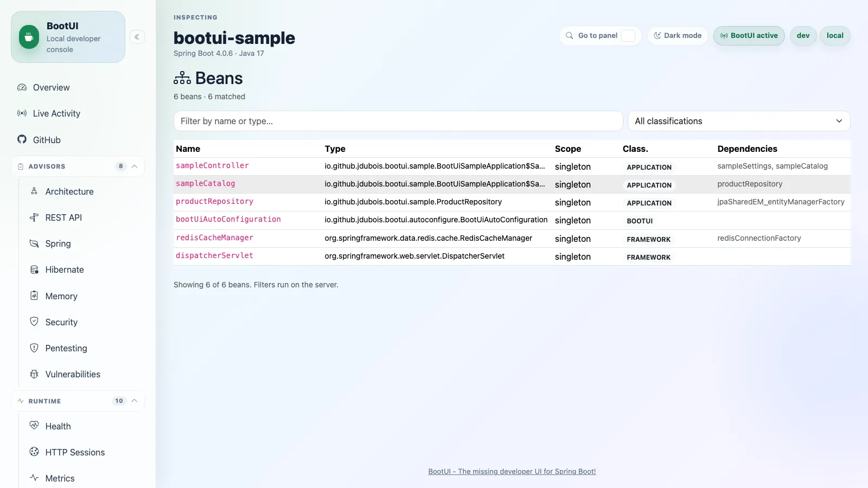Click the Go to panel shortcut box
Image resolution: width=868 pixels, height=488 pixels.
pos(628,36)
